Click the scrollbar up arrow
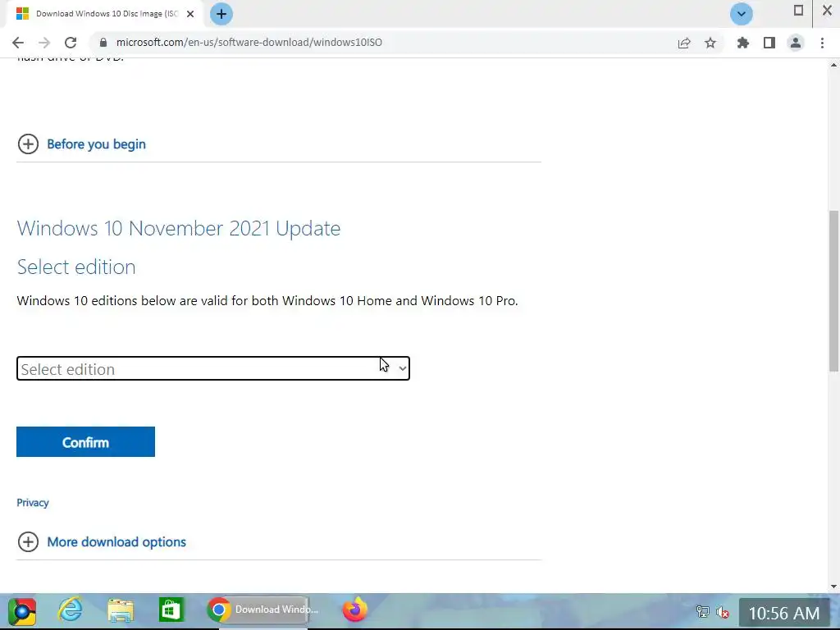The height and width of the screenshot is (630, 840). tap(833, 65)
